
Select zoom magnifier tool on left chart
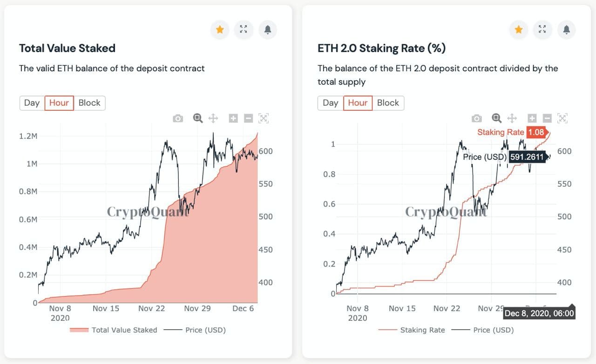198,118
